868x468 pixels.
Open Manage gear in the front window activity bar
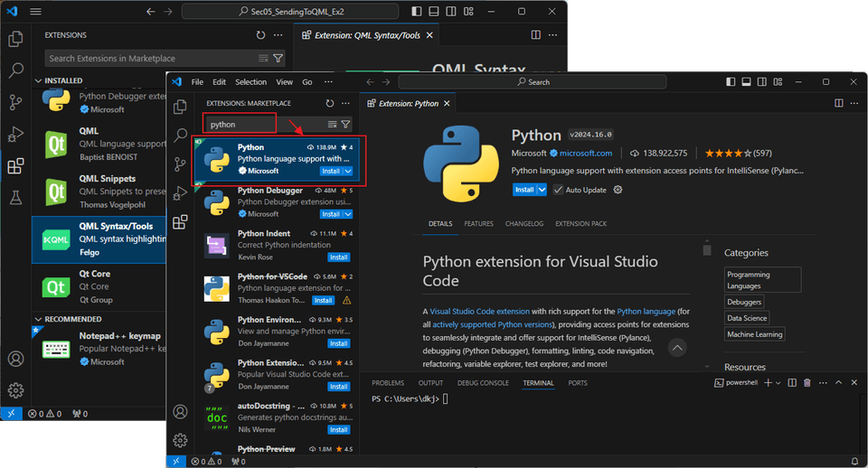point(180,440)
